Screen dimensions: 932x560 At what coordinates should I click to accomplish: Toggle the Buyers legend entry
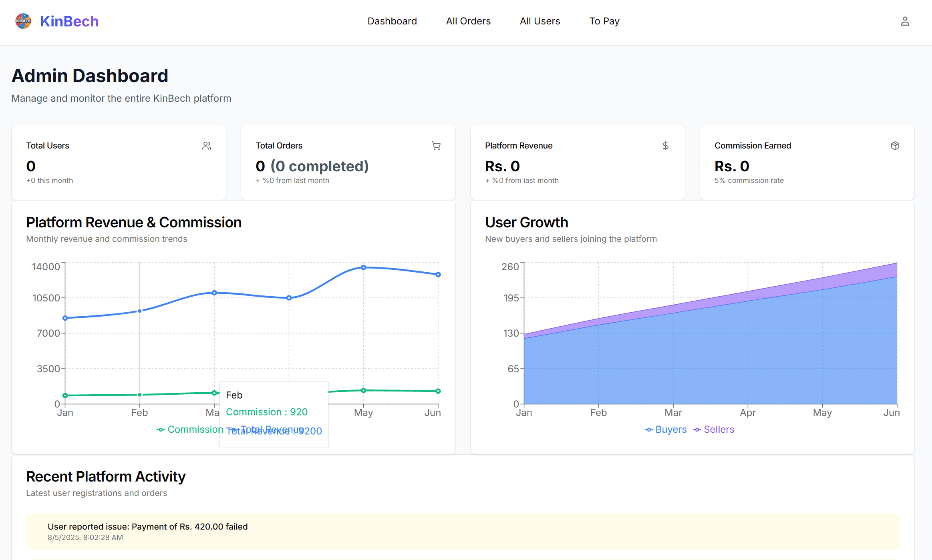pyautogui.click(x=666, y=430)
